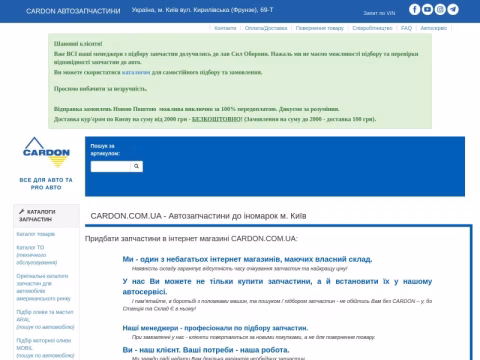Click the ВСЕ ДЛЯ АВТО slogan text
The image size is (480, 360).
46,184
